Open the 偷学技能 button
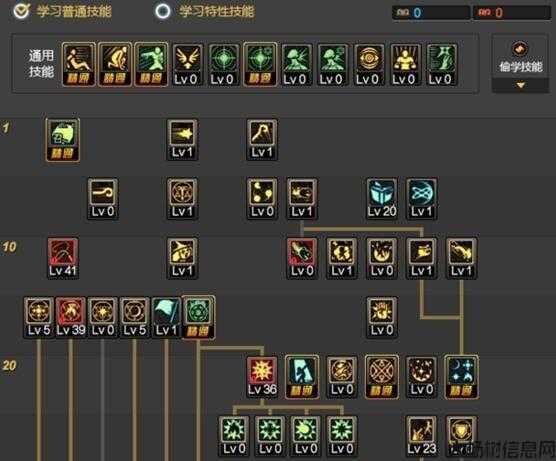The image size is (556, 461). coord(520,57)
